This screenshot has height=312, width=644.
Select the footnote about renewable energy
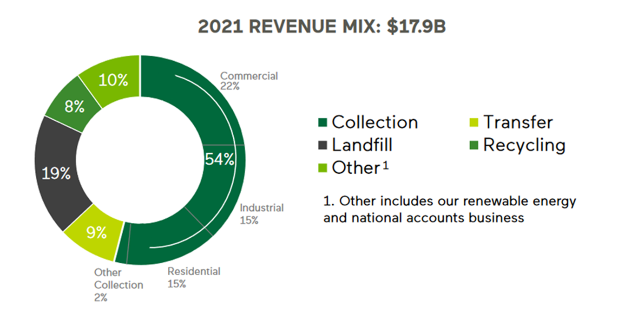click(x=449, y=209)
